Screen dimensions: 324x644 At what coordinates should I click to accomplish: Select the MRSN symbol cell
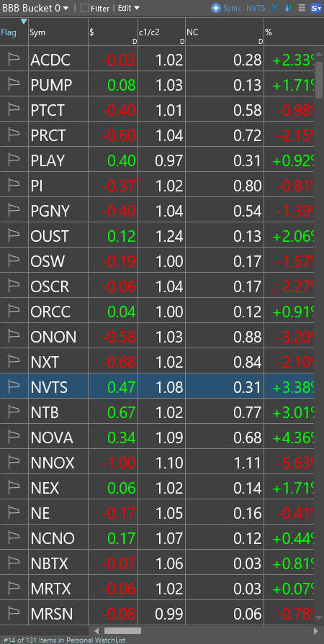click(58, 614)
